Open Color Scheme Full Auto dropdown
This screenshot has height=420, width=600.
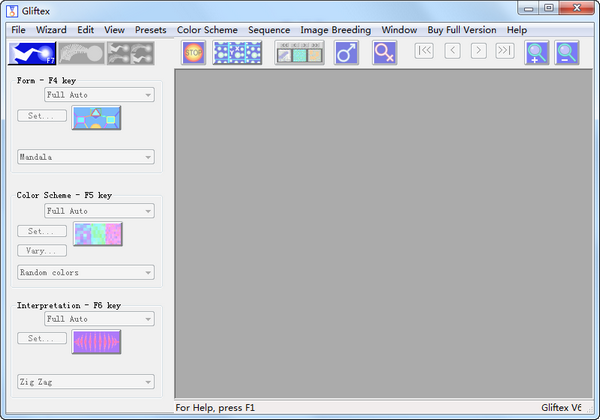point(99,211)
